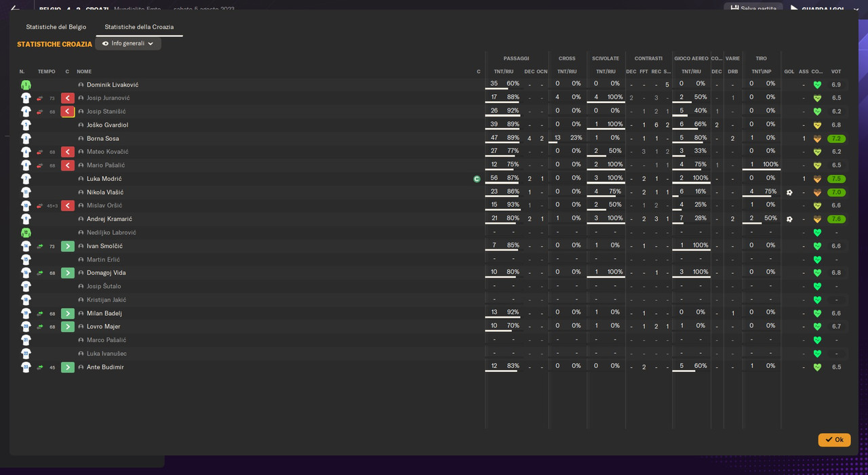
Task: Click the green substituted-on arrow for Domagoj Vida
Action: [x=68, y=273]
